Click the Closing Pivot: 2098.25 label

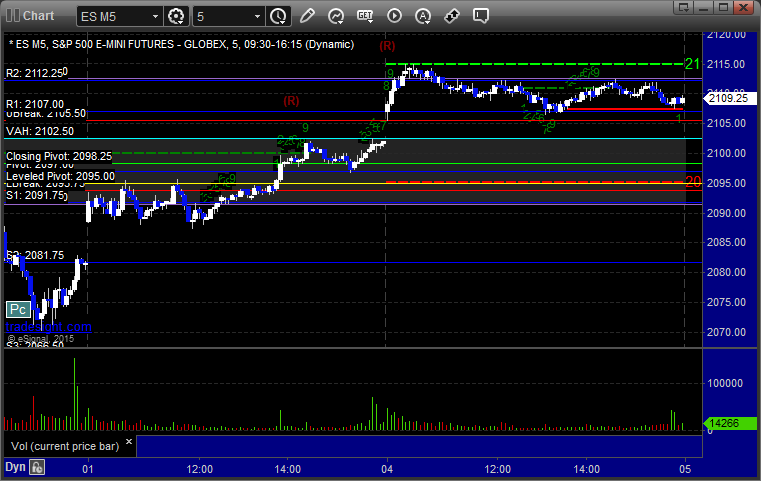click(x=59, y=156)
